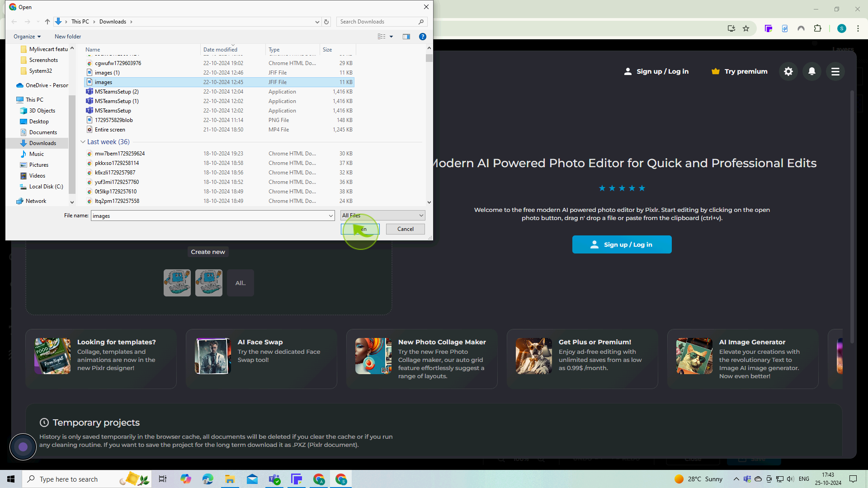Open the AI Image Generator card
This screenshot has width=868, height=488.
point(743,359)
